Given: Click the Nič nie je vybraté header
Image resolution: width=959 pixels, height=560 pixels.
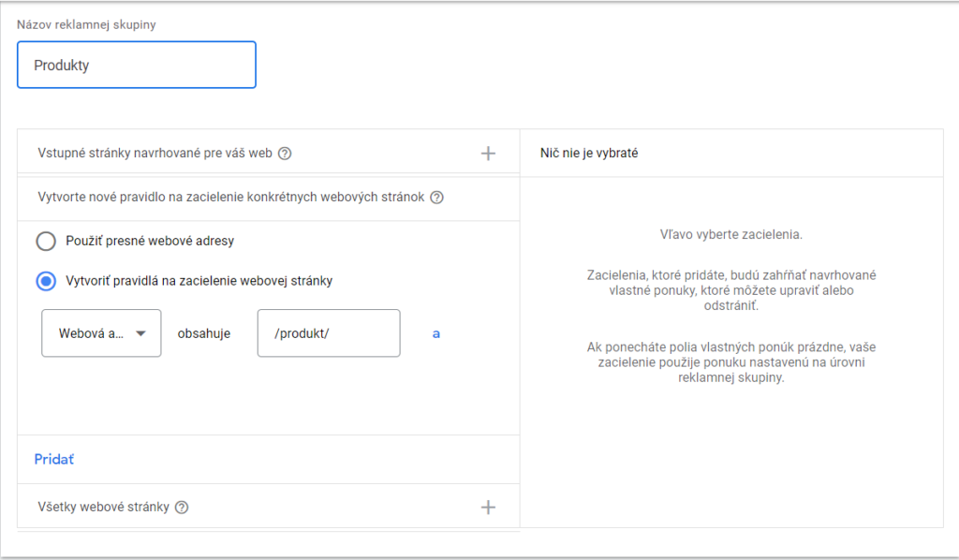Looking at the screenshot, I should tap(589, 154).
